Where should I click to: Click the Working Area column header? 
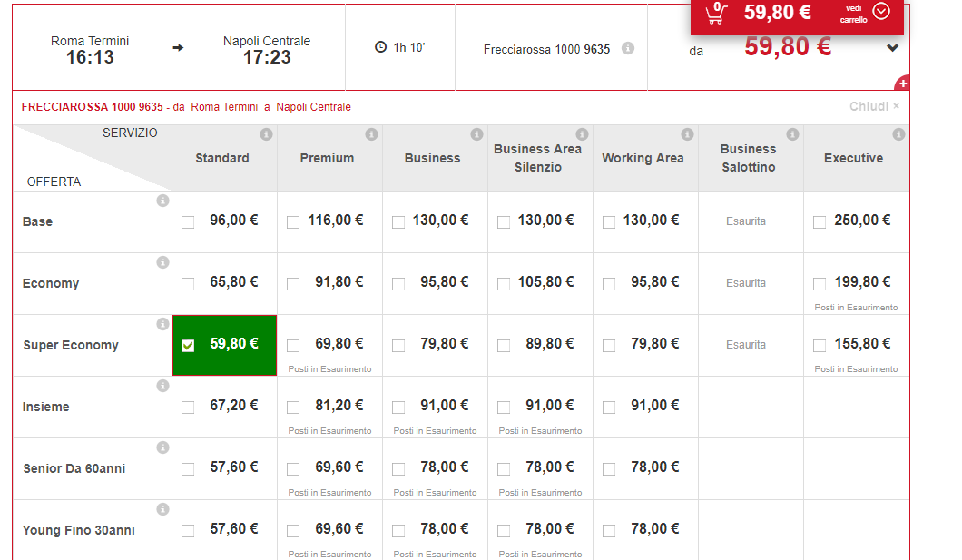(x=643, y=158)
